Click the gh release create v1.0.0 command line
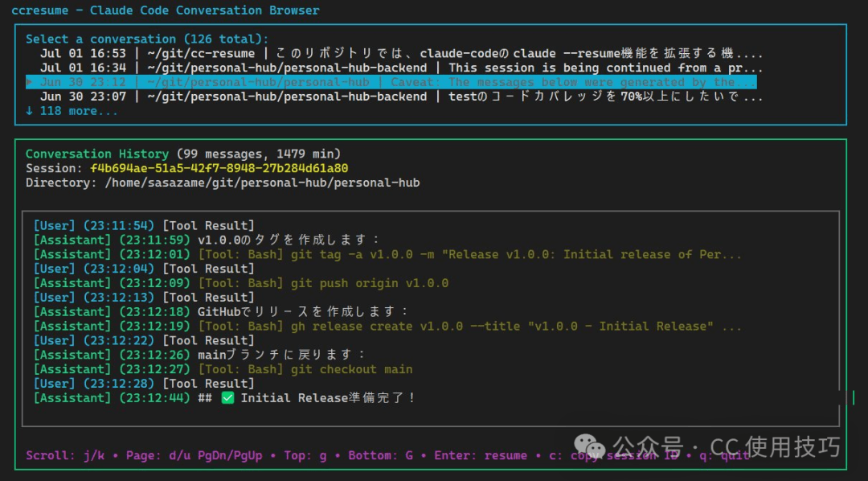 [x=469, y=326]
